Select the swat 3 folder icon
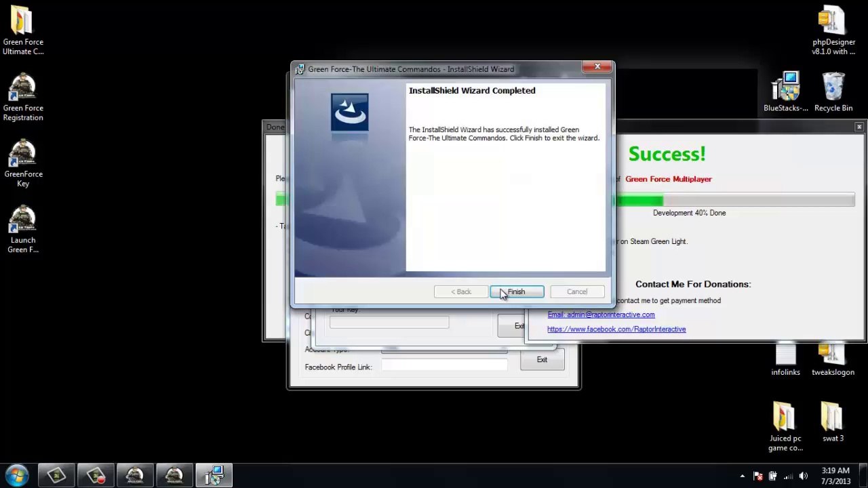 click(x=833, y=422)
